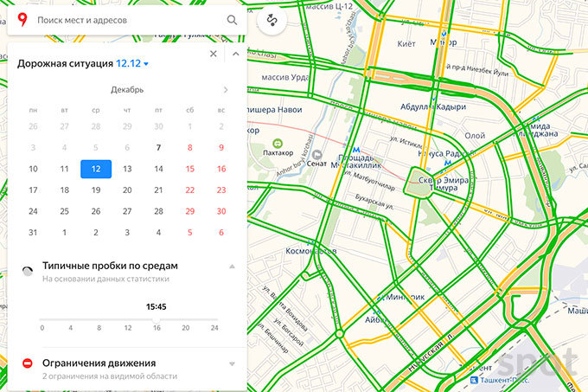The width and height of the screenshot is (588, 392).
Task: Collapse the typical Wednesday traffic section
Action: tap(231, 267)
